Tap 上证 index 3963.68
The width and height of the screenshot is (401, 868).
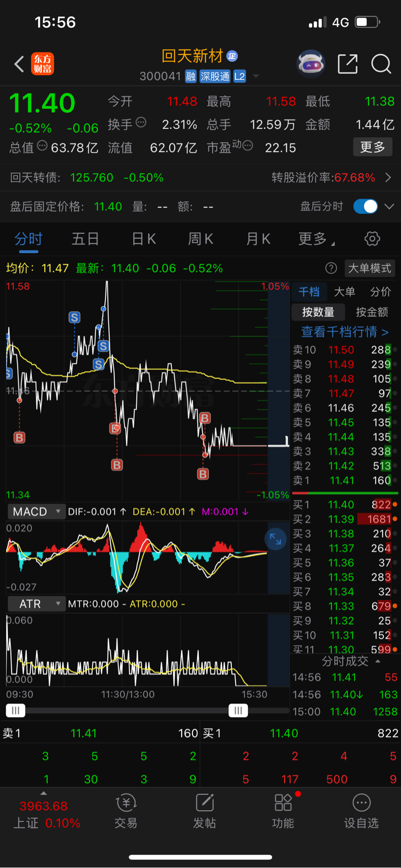[43, 806]
